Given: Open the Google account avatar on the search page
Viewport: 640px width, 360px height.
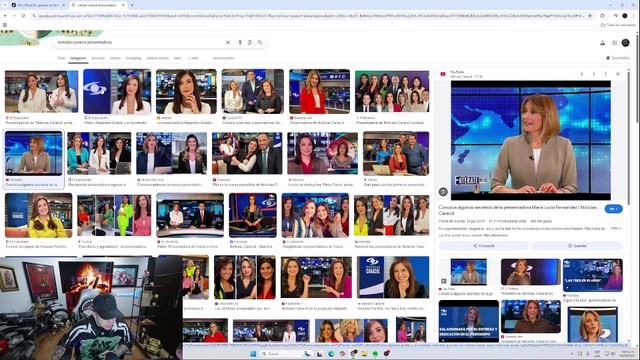Looking at the screenshot, I should (x=625, y=43).
